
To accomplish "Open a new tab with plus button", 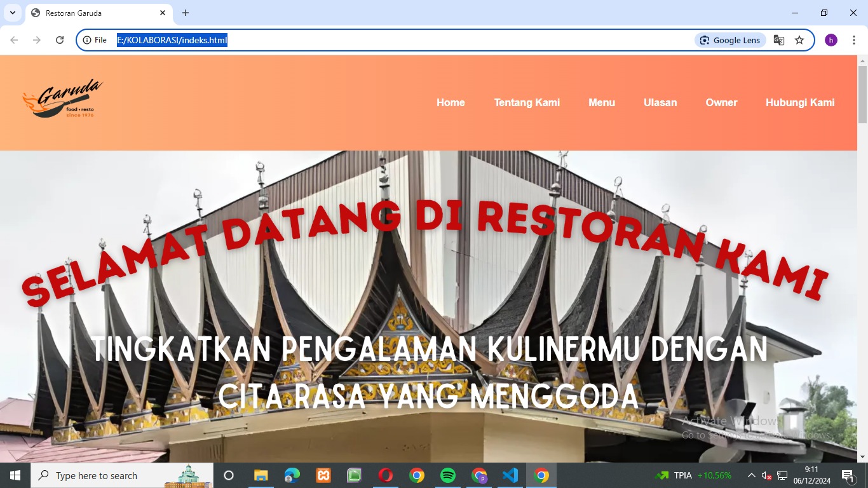I will tap(186, 13).
